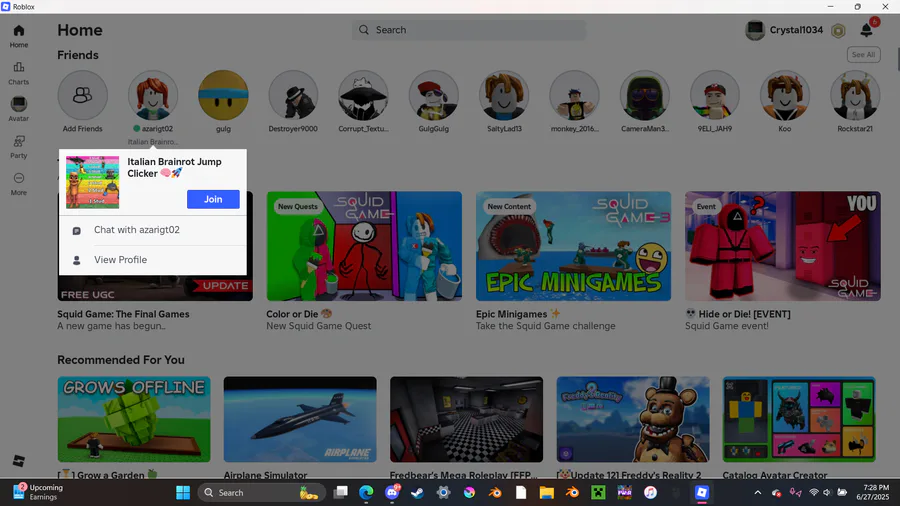This screenshot has height=506, width=900.
Task: Click the Crystal1034 profile avatar
Action: tap(755, 30)
